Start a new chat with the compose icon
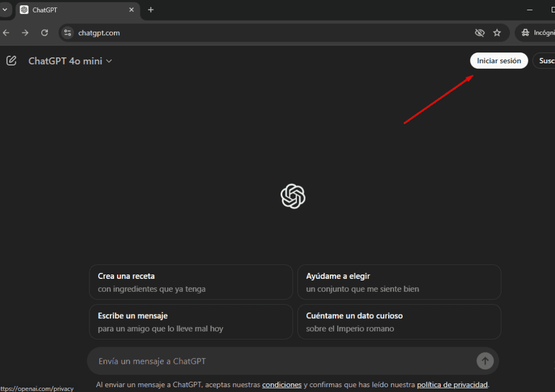Screen dimensions: 555x392 click(11, 61)
